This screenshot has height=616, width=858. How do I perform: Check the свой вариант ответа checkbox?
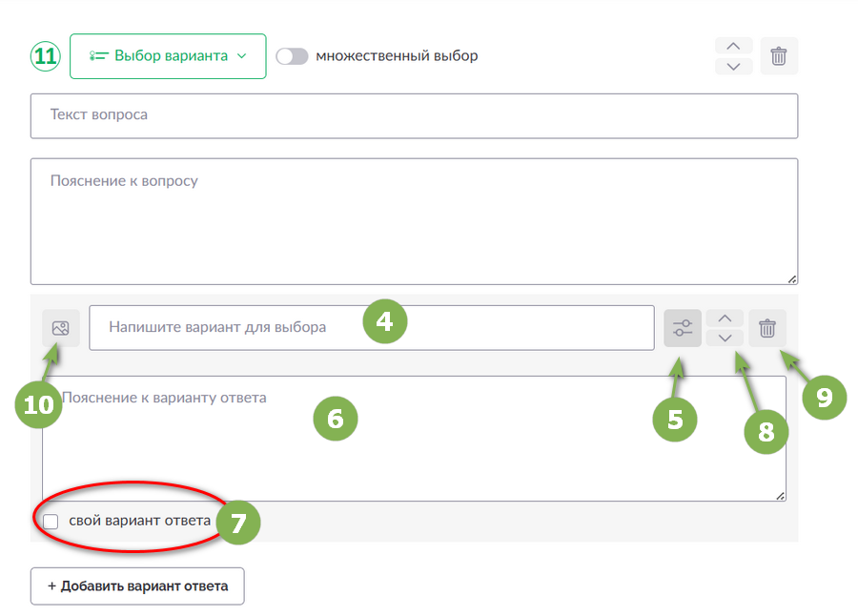[x=51, y=522]
